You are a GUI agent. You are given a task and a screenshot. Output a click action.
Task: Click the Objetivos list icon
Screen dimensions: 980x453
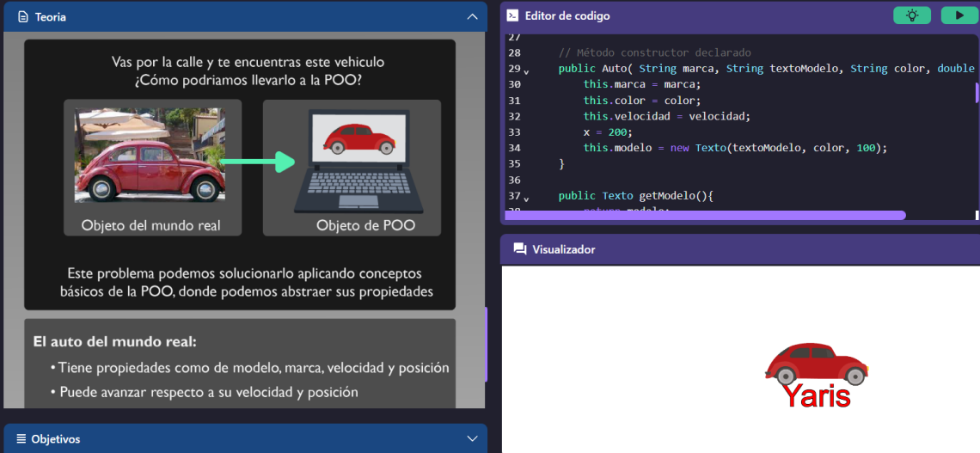pyautogui.click(x=21, y=438)
